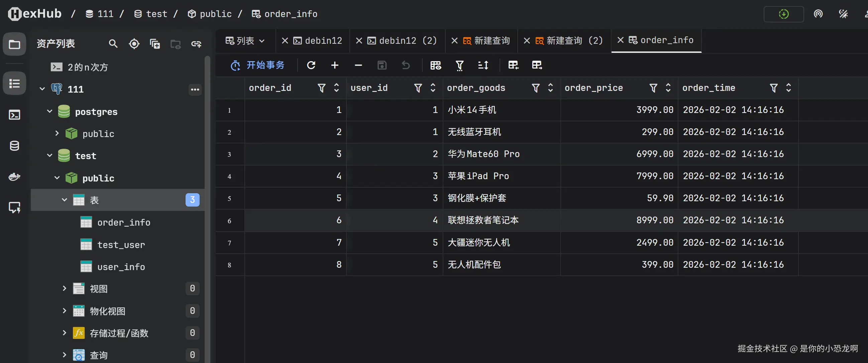Toggle filter on order_goods column
The width and height of the screenshot is (868, 363).
pos(535,88)
